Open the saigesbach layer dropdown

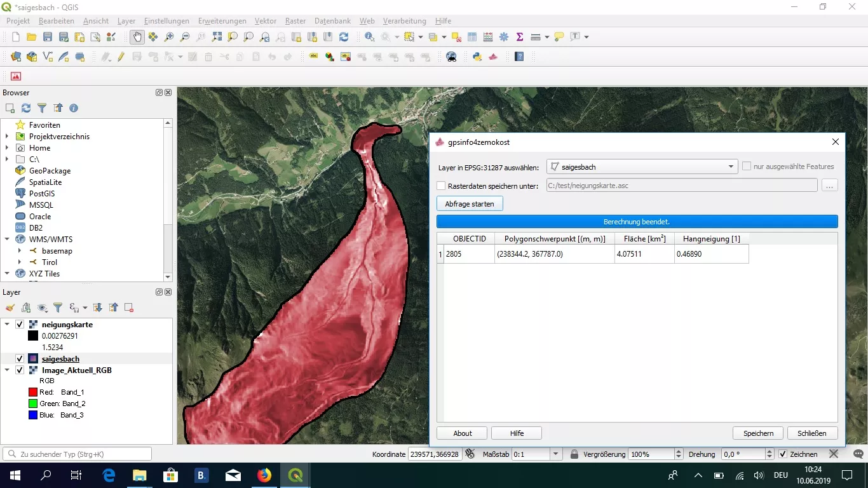coord(642,167)
